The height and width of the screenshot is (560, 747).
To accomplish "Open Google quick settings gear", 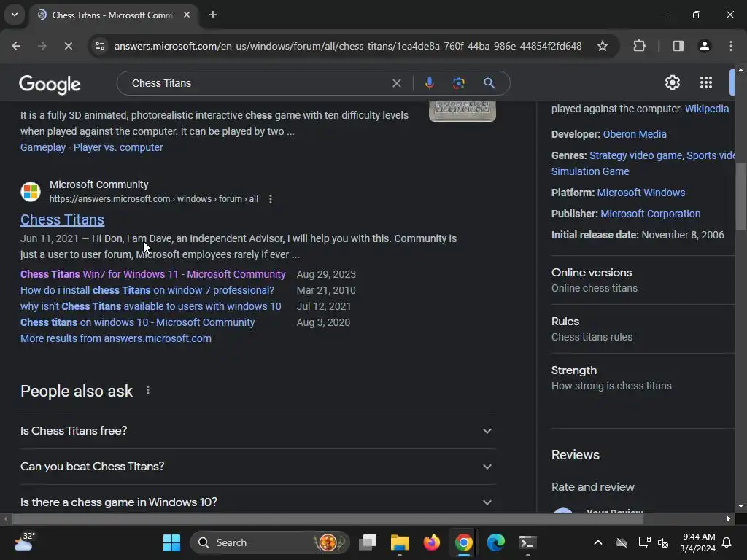I will [x=672, y=83].
